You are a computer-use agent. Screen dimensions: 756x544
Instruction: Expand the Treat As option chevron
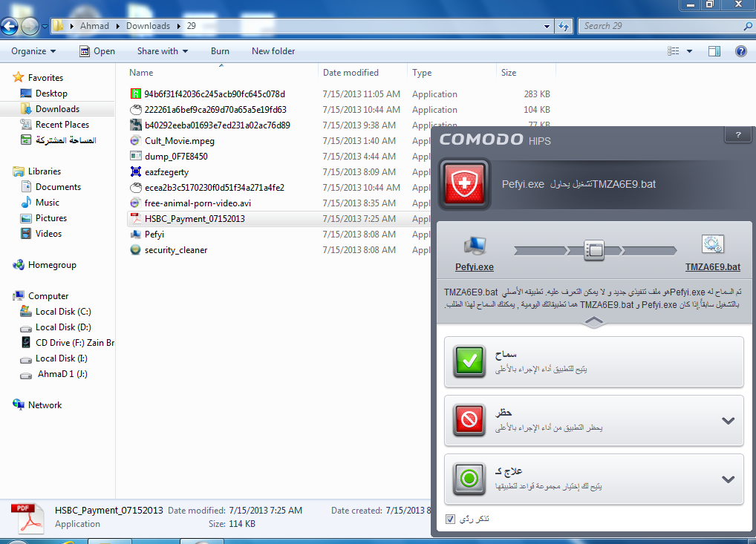pyautogui.click(x=728, y=479)
